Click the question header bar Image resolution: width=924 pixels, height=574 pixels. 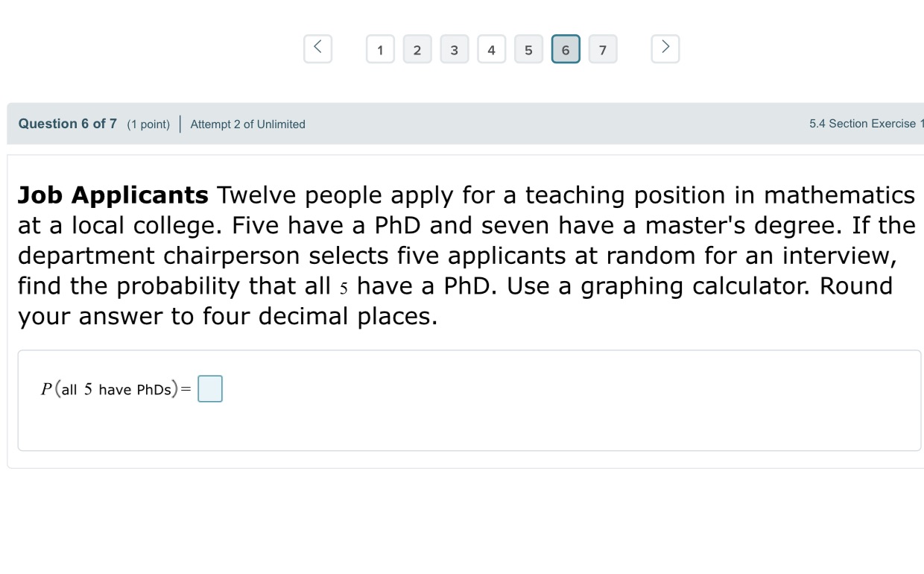pos(462,124)
